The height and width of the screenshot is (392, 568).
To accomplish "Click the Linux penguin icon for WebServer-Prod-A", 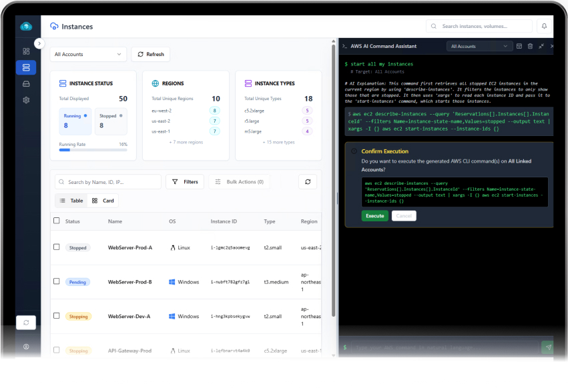I will (173, 247).
